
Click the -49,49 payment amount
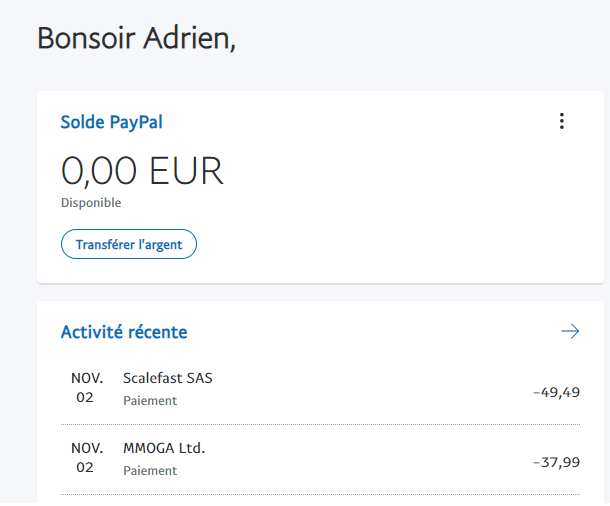point(556,392)
